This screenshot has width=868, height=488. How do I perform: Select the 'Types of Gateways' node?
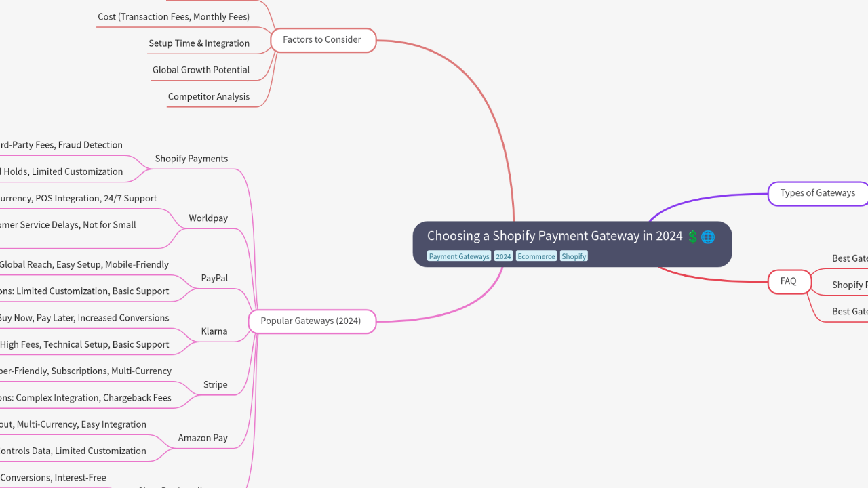pyautogui.click(x=818, y=193)
